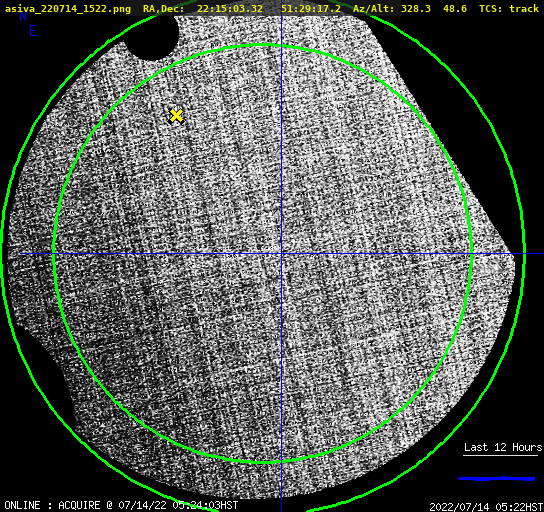Click the crosshair center intersection
Screen dimensions: 544x512
point(281,254)
